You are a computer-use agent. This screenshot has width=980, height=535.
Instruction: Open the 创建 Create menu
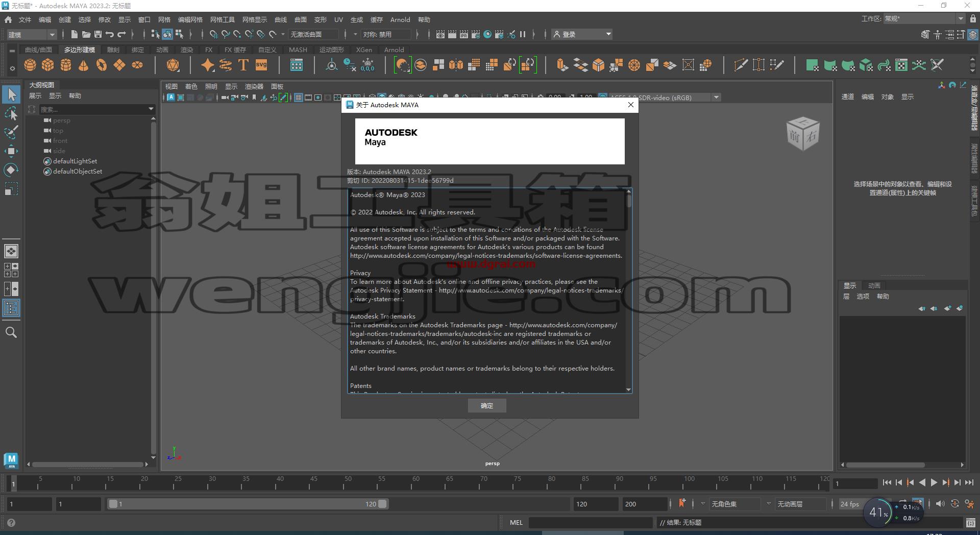(x=65, y=19)
